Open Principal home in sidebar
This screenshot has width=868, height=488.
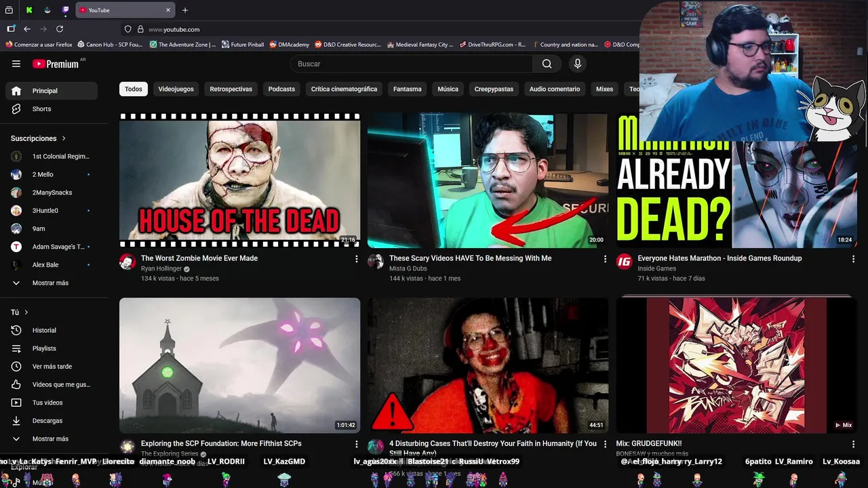pyautogui.click(x=52, y=91)
